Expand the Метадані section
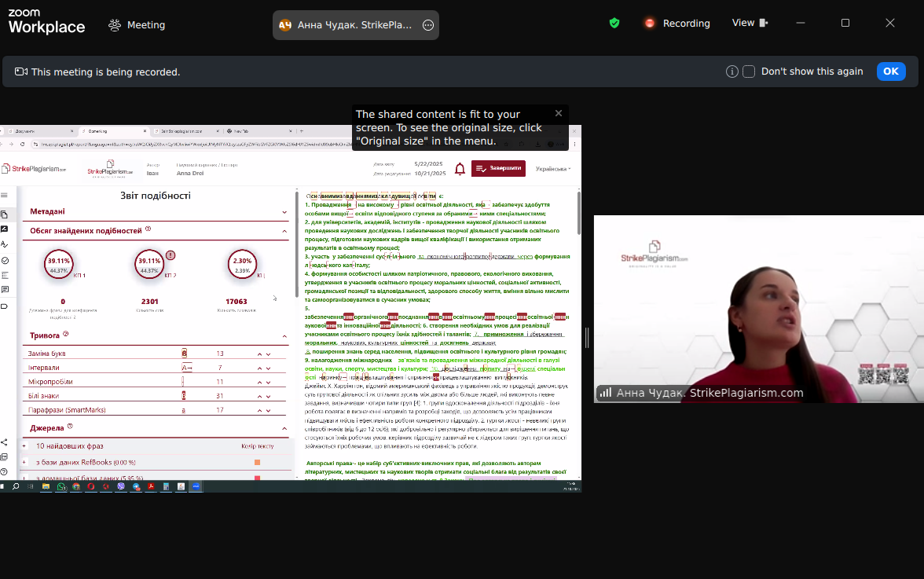924x579 pixels. [284, 211]
